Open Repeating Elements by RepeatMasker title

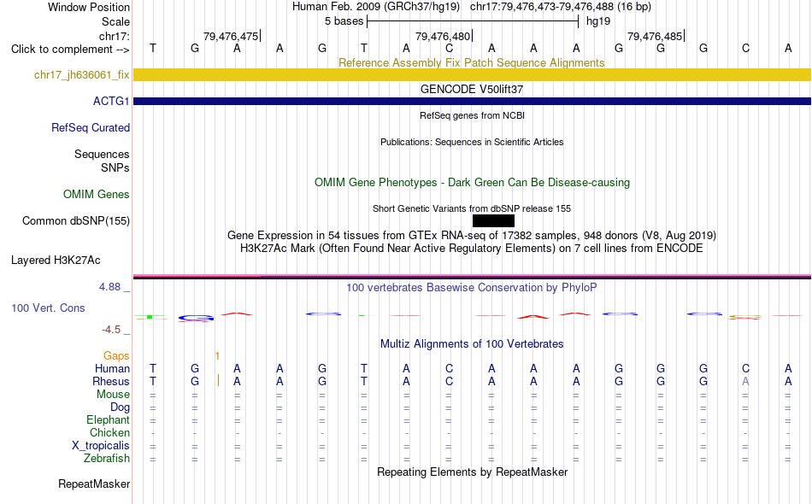point(473,472)
